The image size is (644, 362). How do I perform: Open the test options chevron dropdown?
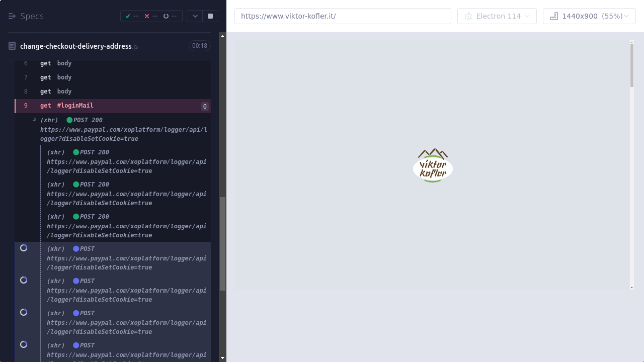coord(195,16)
